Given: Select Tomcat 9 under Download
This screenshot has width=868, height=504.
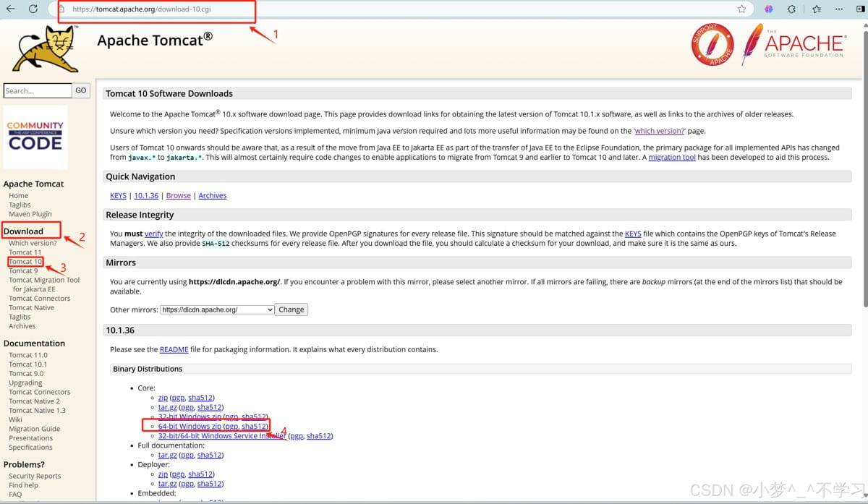Looking at the screenshot, I should [x=23, y=270].
